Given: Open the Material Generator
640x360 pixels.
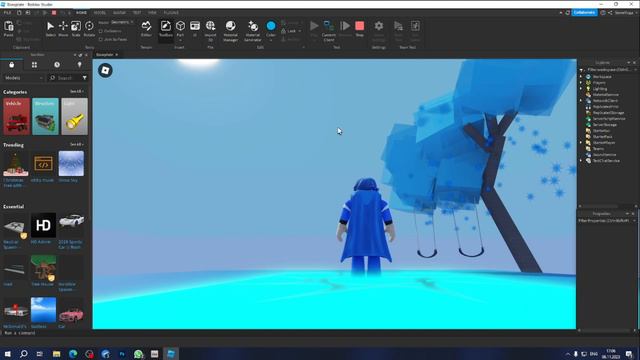Looking at the screenshot, I should click(253, 30).
